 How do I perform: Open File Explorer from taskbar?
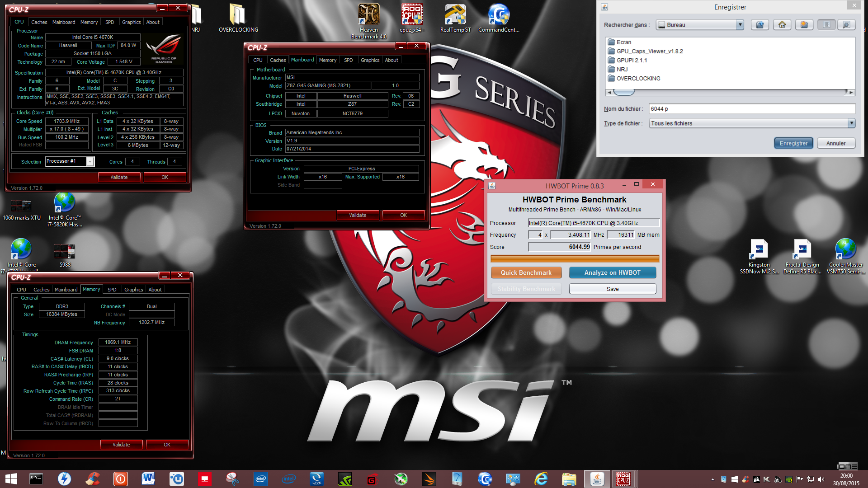569,479
